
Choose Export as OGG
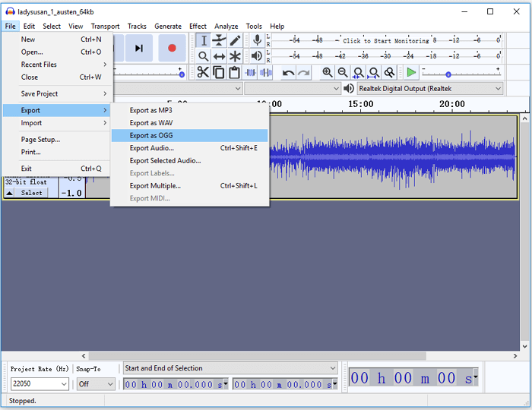click(x=150, y=135)
